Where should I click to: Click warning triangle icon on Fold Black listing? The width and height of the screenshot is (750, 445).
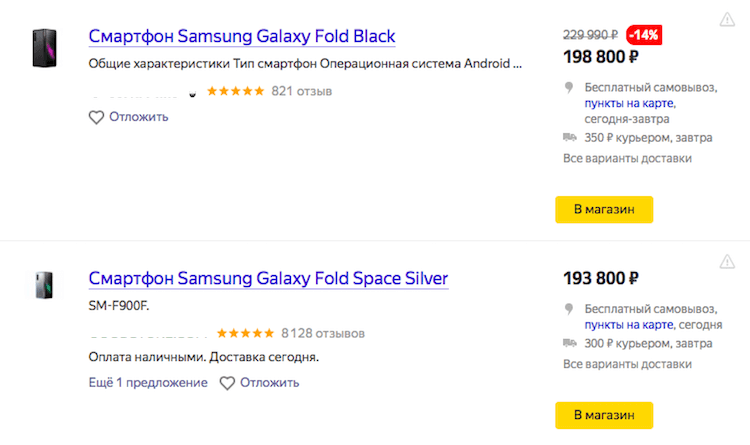pos(727,20)
